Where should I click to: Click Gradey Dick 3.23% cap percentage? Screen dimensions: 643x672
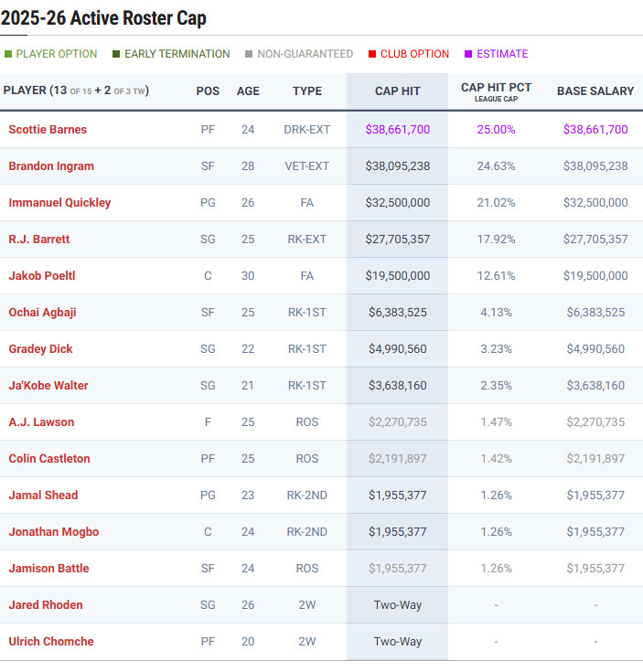[x=496, y=349]
